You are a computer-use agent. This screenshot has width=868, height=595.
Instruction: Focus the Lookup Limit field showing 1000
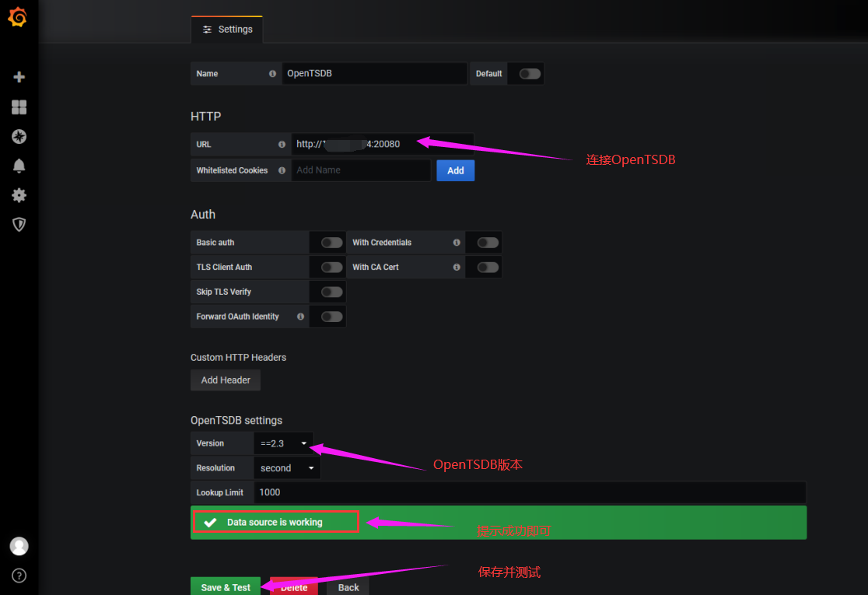click(530, 492)
